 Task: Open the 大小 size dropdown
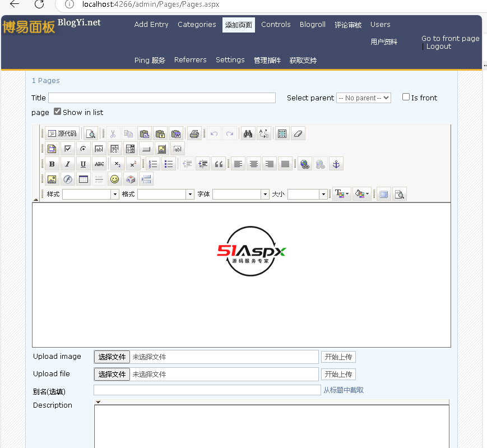pos(308,194)
